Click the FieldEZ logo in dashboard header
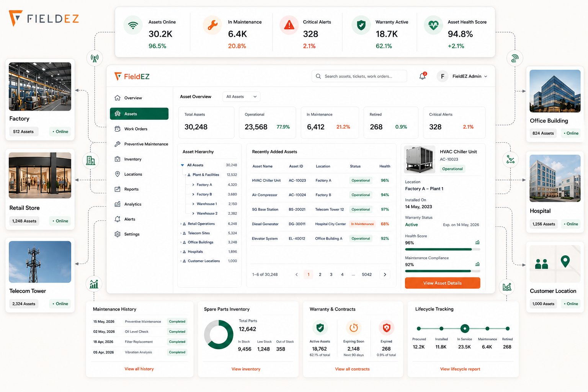588x392 pixels. (132, 77)
